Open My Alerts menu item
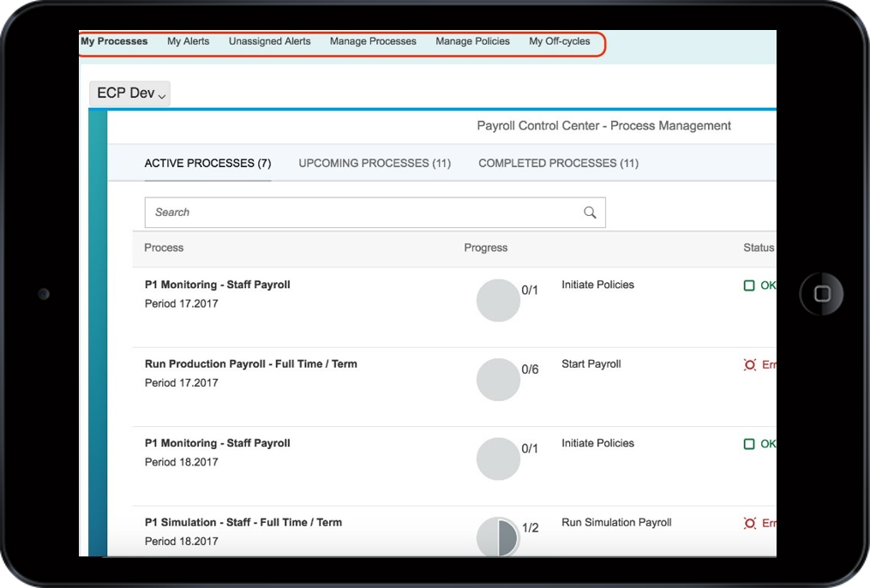The height and width of the screenshot is (588, 870). (188, 41)
